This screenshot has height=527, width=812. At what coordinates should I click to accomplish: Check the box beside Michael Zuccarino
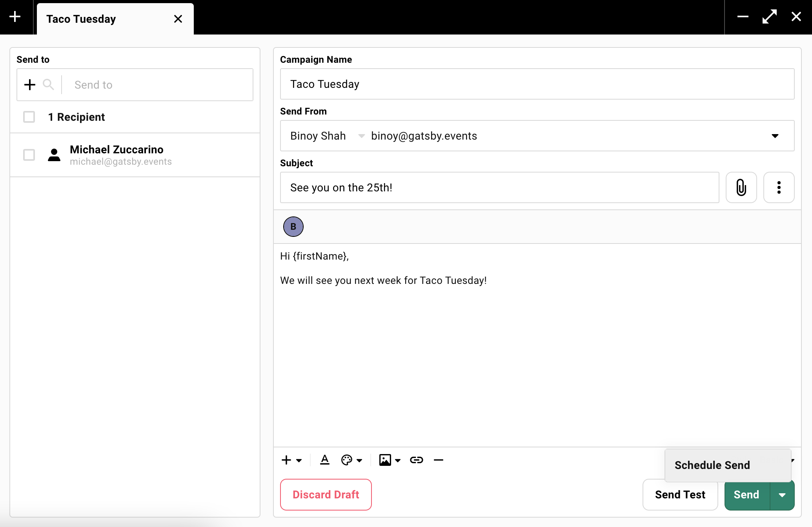click(29, 155)
